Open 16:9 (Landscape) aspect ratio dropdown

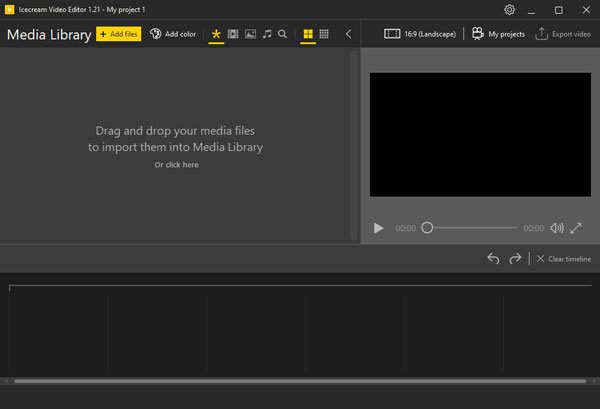[420, 34]
